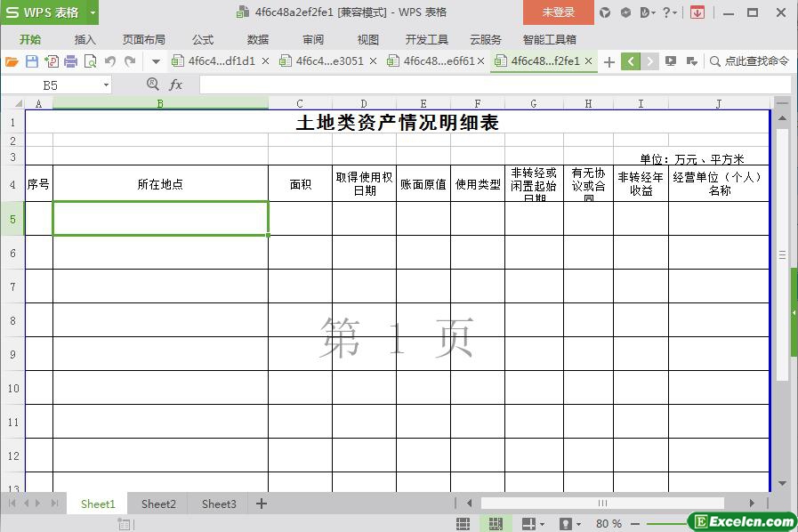Click the open folder icon in the toolbar
This screenshot has width=798, height=532.
tap(12, 61)
